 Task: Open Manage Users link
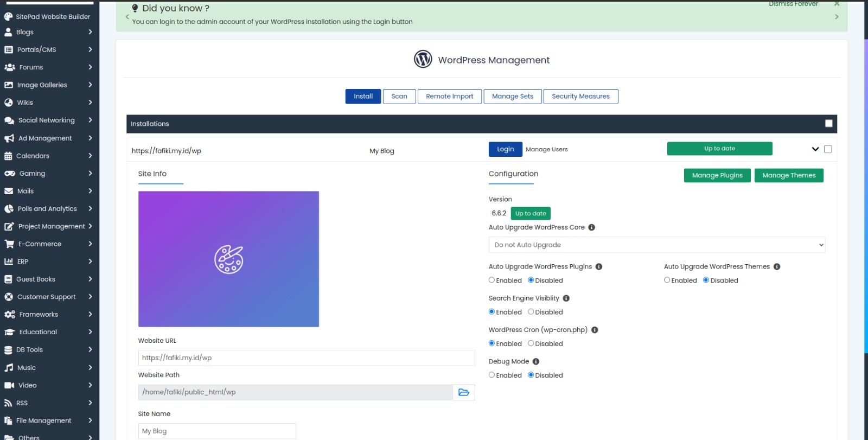point(547,149)
